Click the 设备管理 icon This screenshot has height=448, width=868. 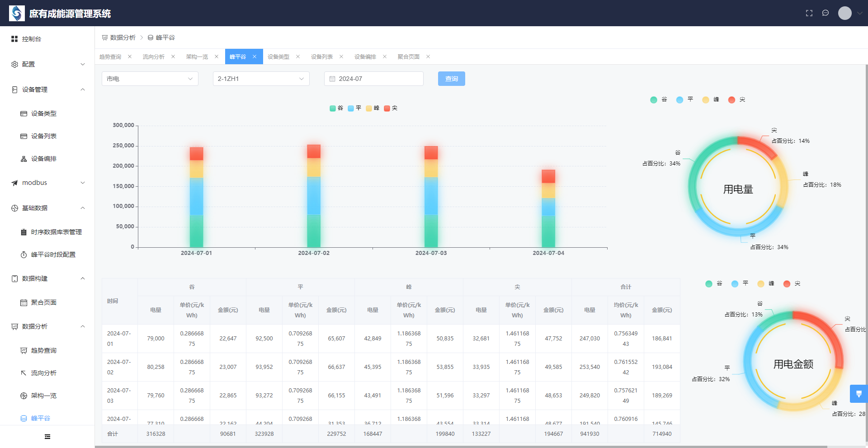pyautogui.click(x=14, y=90)
